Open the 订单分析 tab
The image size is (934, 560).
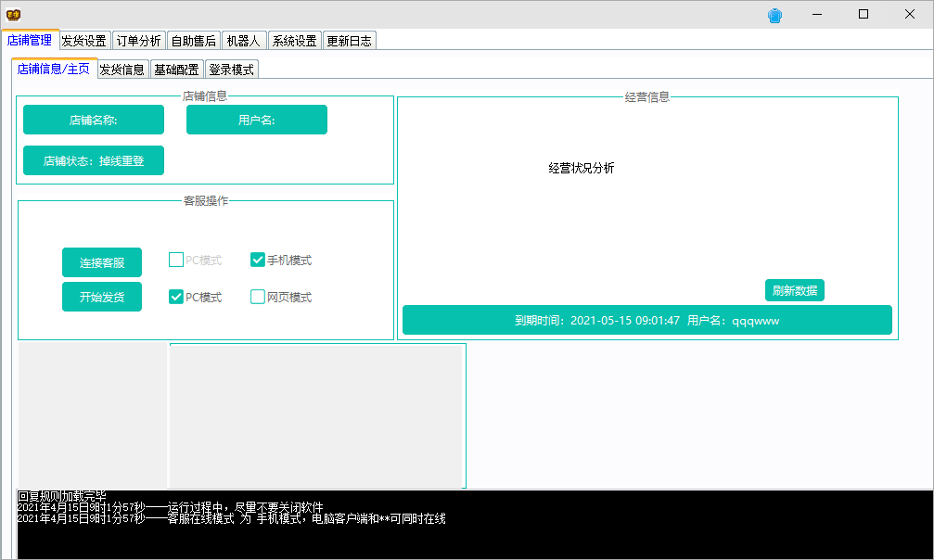tap(139, 40)
